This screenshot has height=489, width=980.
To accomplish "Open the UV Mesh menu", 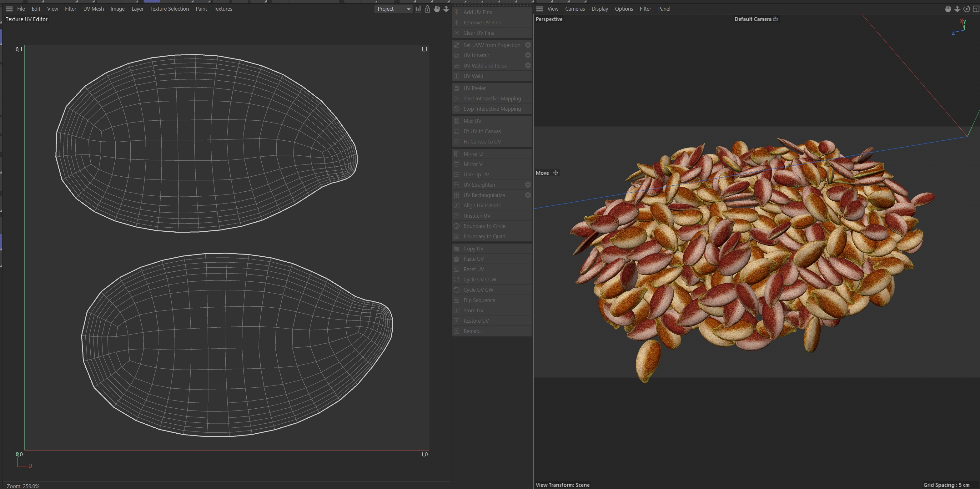I will 93,9.
